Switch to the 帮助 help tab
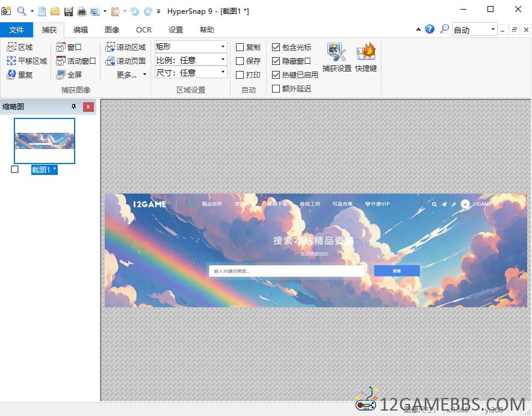The width and height of the screenshot is (532, 416). tap(207, 30)
